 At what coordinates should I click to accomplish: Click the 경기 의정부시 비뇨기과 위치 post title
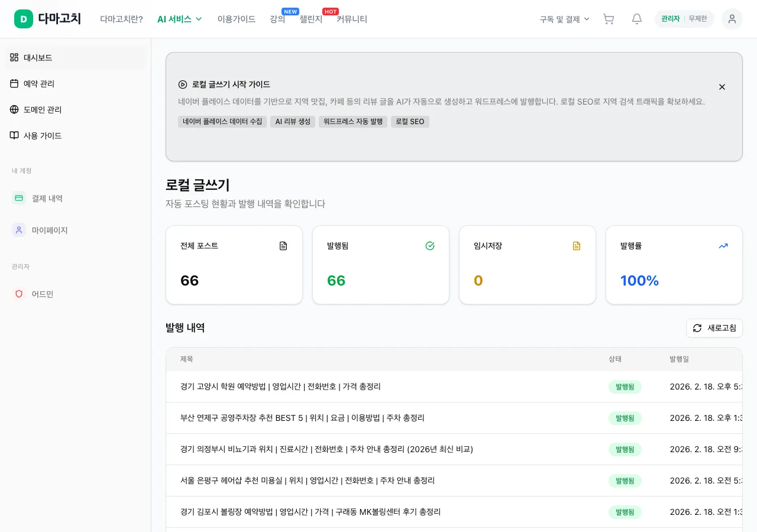326,449
